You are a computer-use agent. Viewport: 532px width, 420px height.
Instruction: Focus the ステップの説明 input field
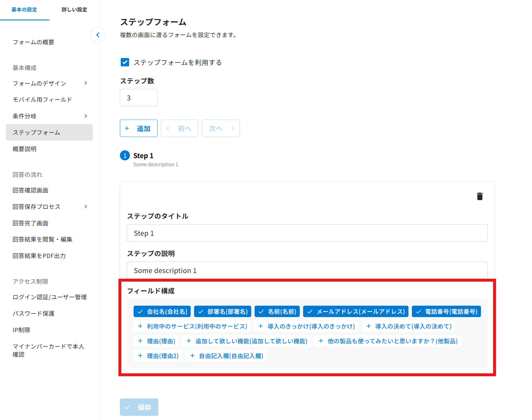pyautogui.click(x=307, y=270)
